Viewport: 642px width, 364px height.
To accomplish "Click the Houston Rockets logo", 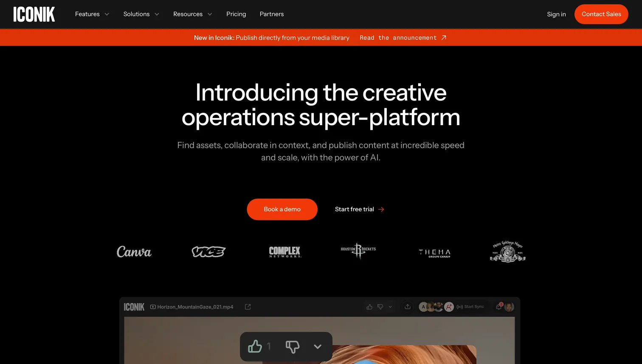I will pyautogui.click(x=358, y=251).
